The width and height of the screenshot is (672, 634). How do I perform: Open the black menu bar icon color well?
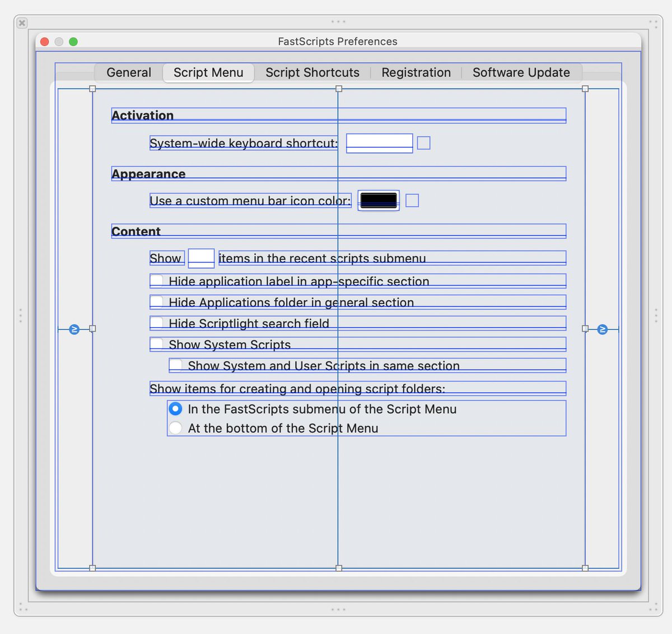click(x=379, y=201)
